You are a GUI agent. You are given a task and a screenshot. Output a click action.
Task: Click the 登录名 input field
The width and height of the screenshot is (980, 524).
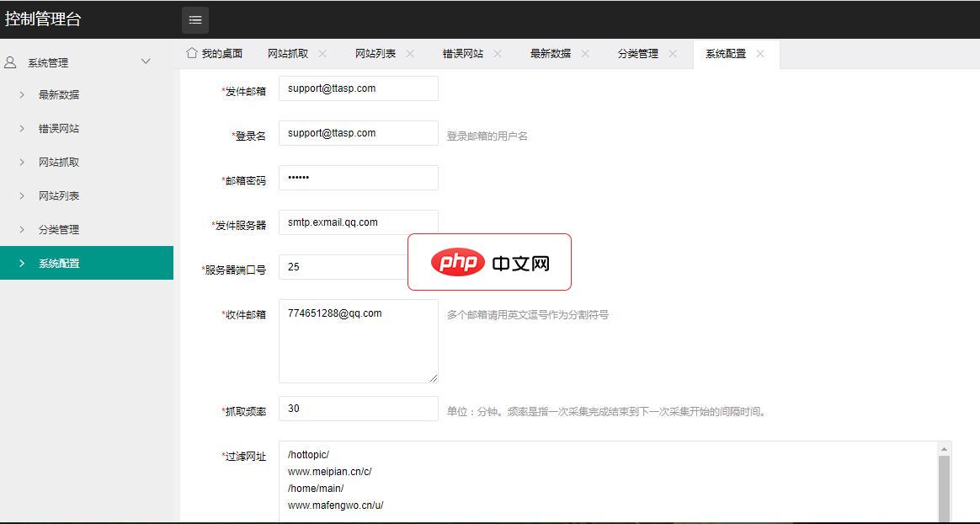point(359,133)
